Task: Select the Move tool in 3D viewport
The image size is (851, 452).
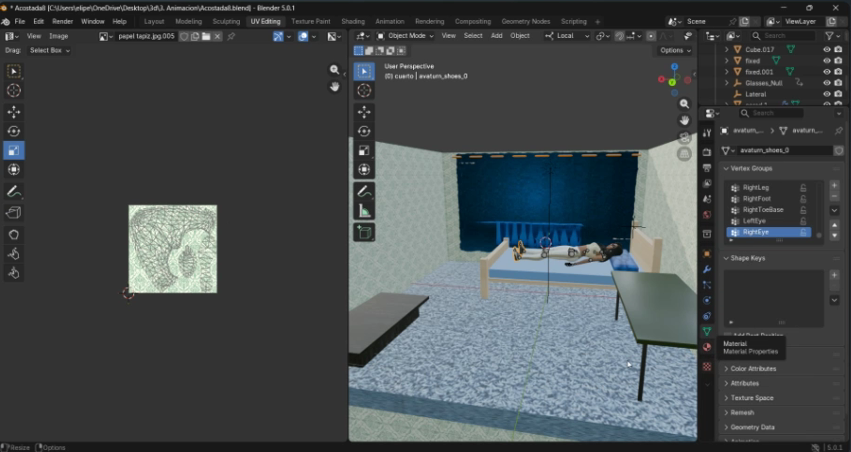Action: [x=364, y=112]
